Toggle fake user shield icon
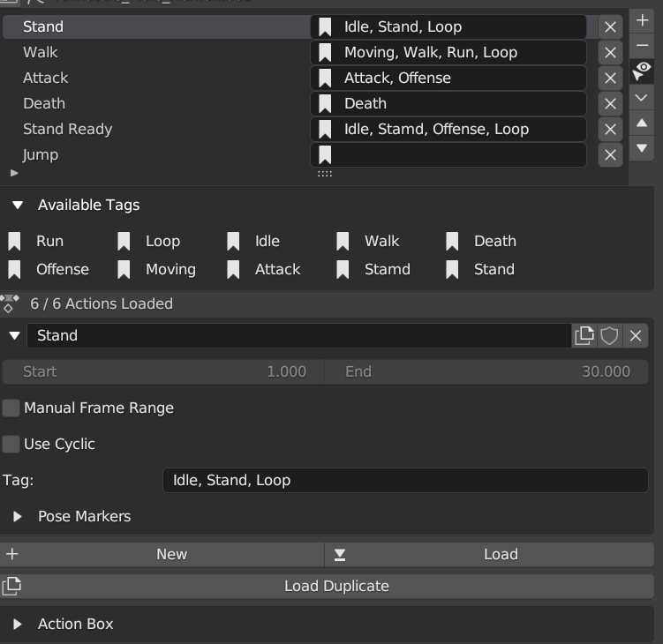 [x=609, y=335]
